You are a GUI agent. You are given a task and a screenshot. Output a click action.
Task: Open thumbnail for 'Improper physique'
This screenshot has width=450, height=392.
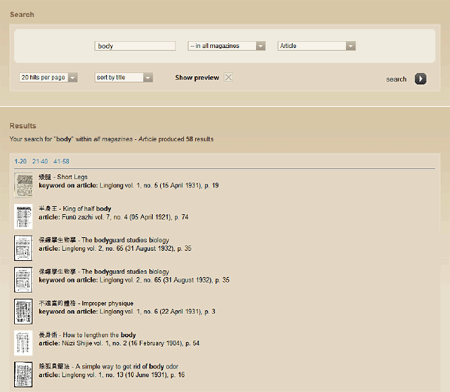pos(23,311)
